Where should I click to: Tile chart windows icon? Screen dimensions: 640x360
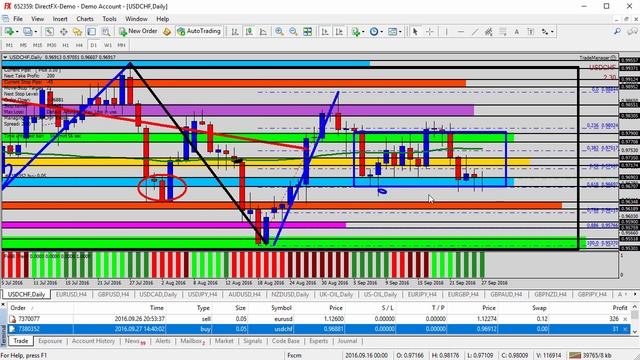tap(308, 31)
